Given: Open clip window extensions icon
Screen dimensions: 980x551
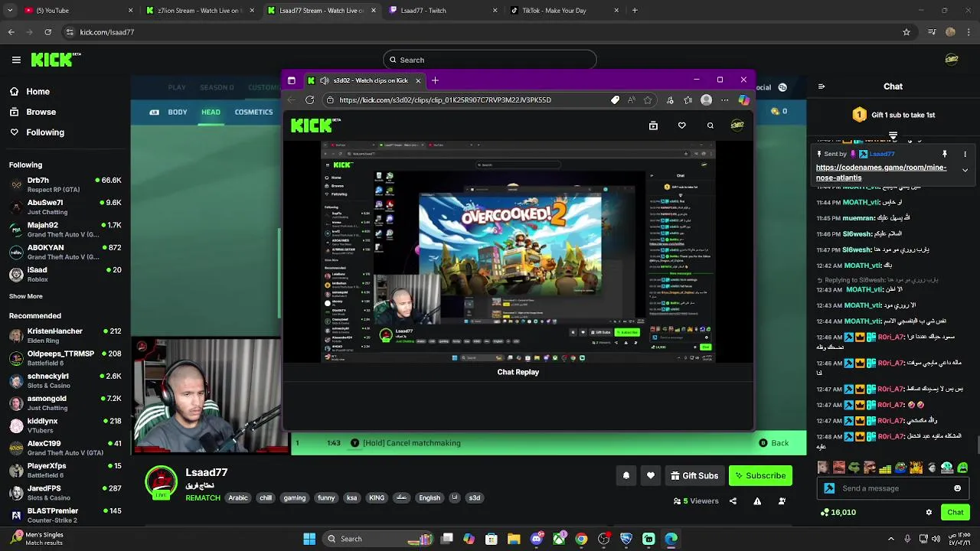Looking at the screenshot, I should click(670, 99).
